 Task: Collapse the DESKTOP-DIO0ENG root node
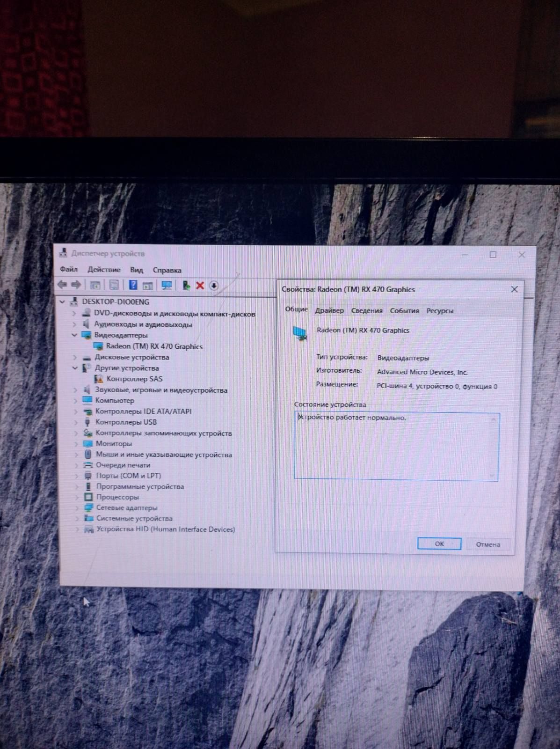click(62, 302)
